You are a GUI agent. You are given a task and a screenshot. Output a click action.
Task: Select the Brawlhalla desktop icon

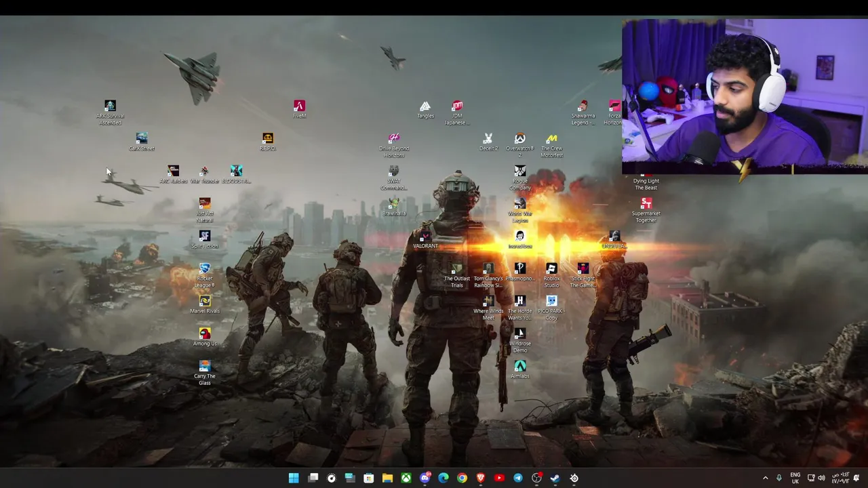tap(394, 207)
